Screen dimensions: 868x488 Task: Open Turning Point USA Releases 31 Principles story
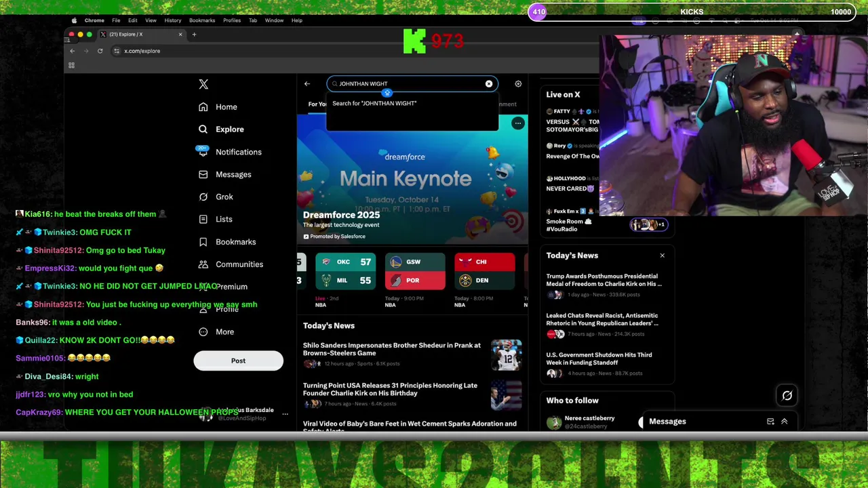click(x=412, y=394)
